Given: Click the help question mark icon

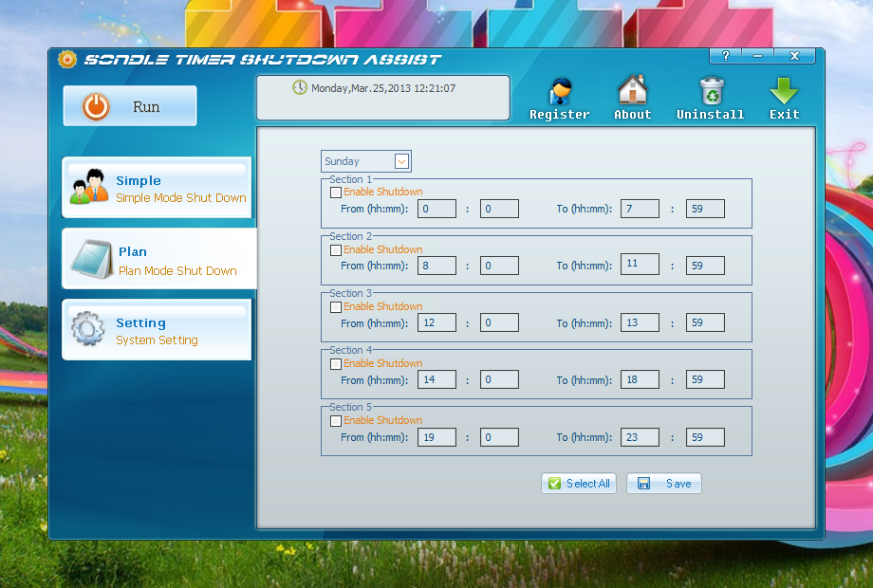Looking at the screenshot, I should [726, 57].
